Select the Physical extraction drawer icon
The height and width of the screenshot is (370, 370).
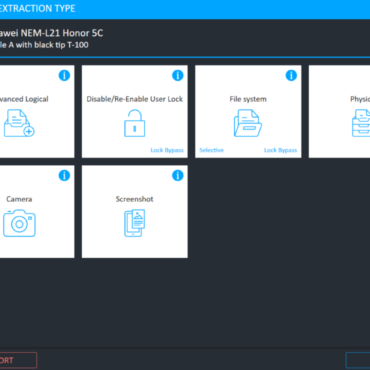click(361, 123)
